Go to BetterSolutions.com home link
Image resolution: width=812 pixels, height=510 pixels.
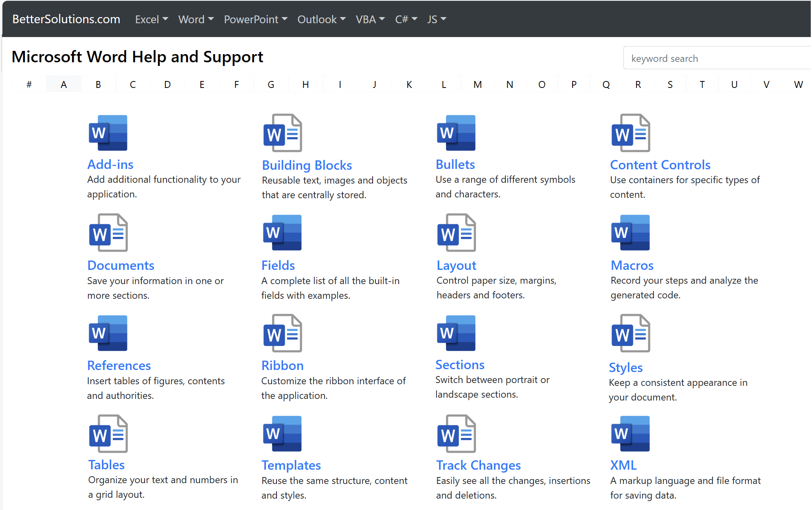[66, 19]
